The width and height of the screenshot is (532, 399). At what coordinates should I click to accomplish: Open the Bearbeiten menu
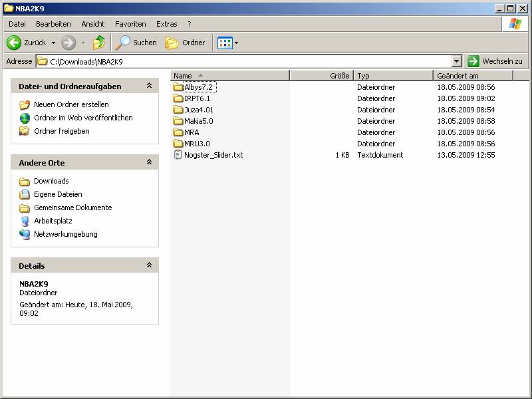click(53, 24)
